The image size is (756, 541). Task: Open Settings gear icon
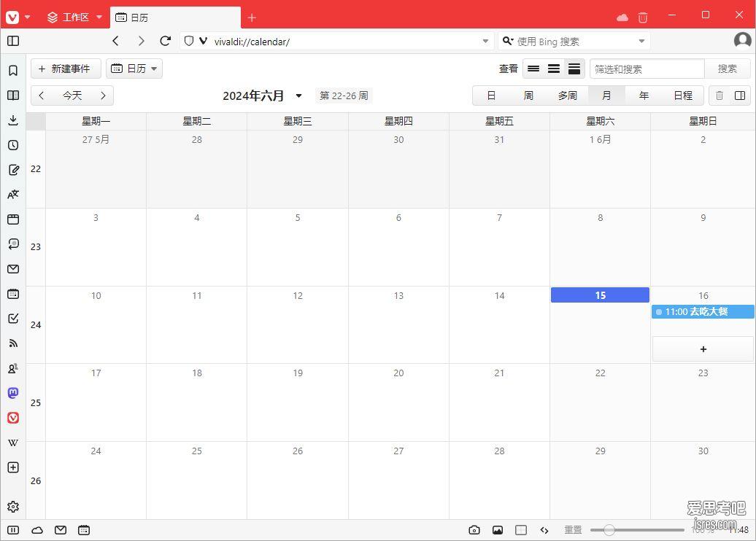coord(13,507)
